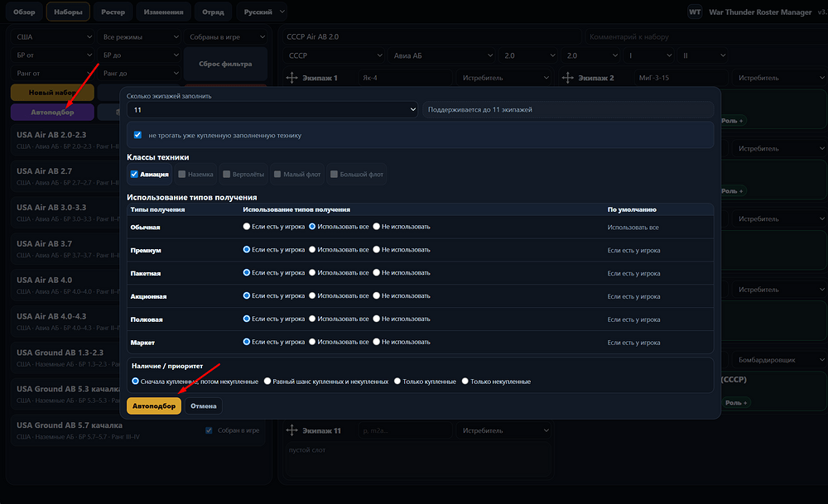The height and width of the screenshot is (504, 828).
Task: Click the 'Сброс фильтра' button
Action: point(225,64)
